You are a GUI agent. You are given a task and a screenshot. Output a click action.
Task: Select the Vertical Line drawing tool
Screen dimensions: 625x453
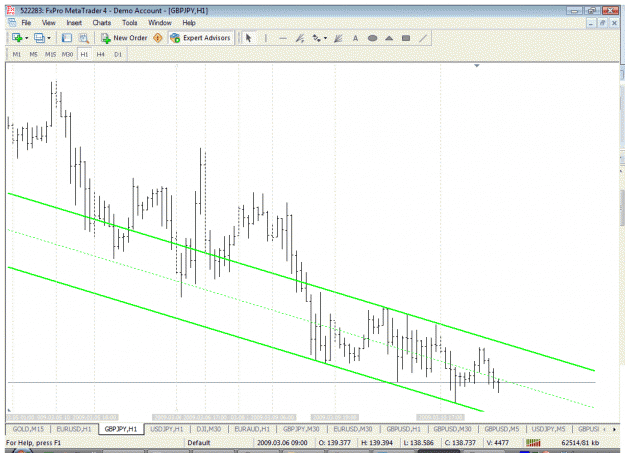pos(266,38)
